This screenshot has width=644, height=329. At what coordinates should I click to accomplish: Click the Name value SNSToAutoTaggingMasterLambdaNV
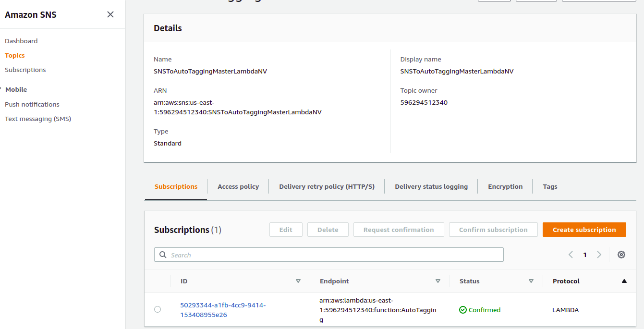click(x=210, y=71)
